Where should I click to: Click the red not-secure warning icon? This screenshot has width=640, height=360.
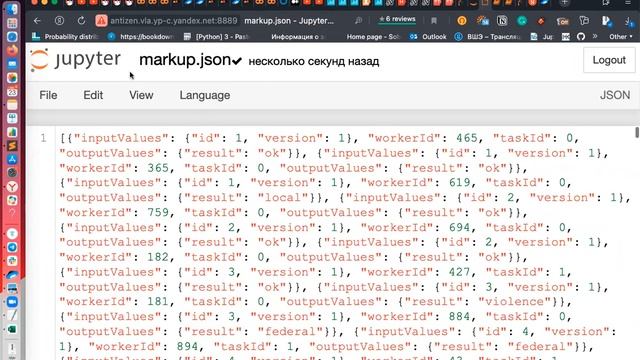[x=101, y=20]
